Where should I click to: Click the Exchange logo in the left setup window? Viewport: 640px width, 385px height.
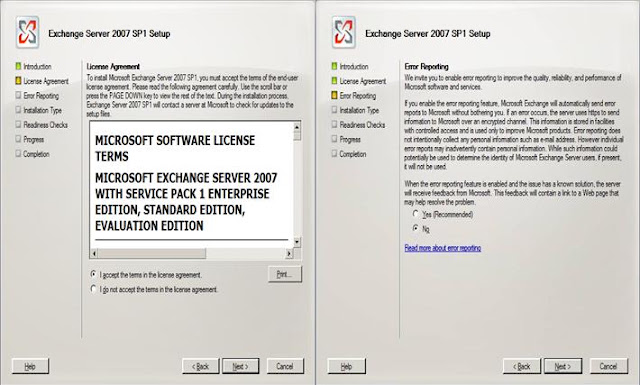coord(27,32)
